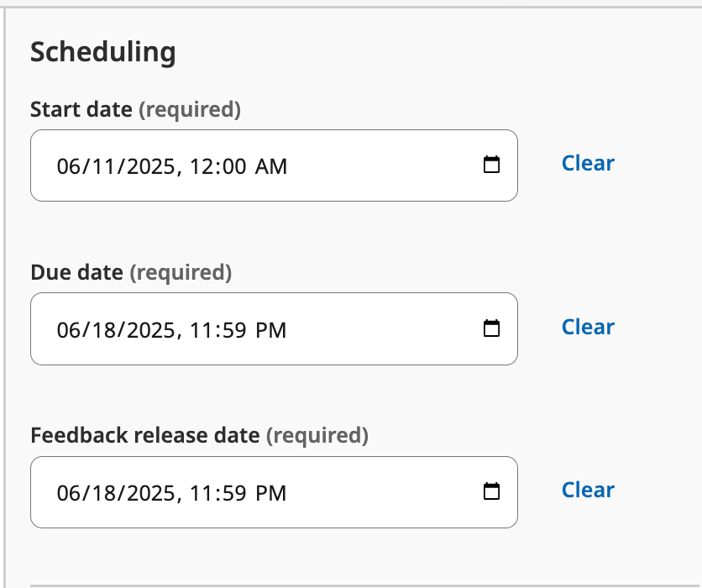702x588 pixels.
Task: Select the PM period in Feedback release date
Action: (x=270, y=493)
